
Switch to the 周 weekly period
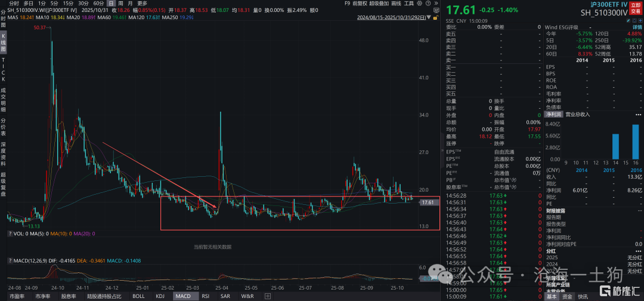pyautogui.click(x=122, y=3)
